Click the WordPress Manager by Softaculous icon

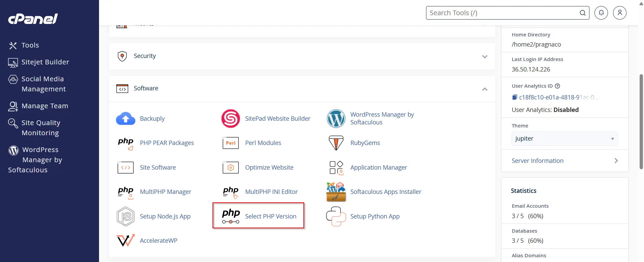tap(336, 119)
